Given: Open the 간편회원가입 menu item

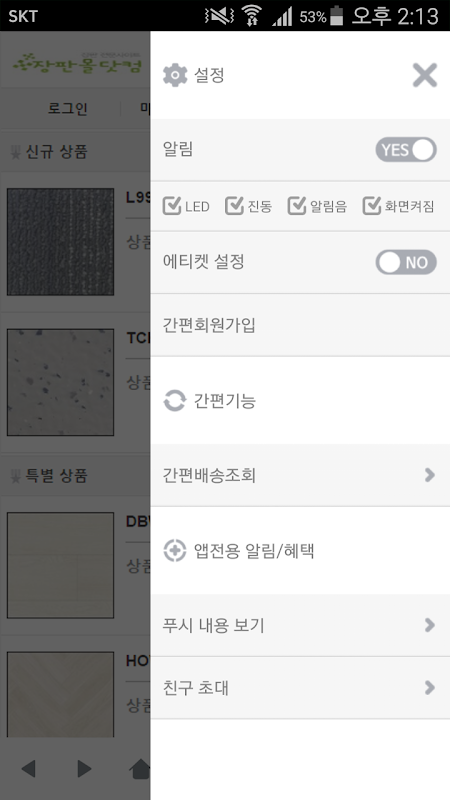Looking at the screenshot, I should click(300, 325).
